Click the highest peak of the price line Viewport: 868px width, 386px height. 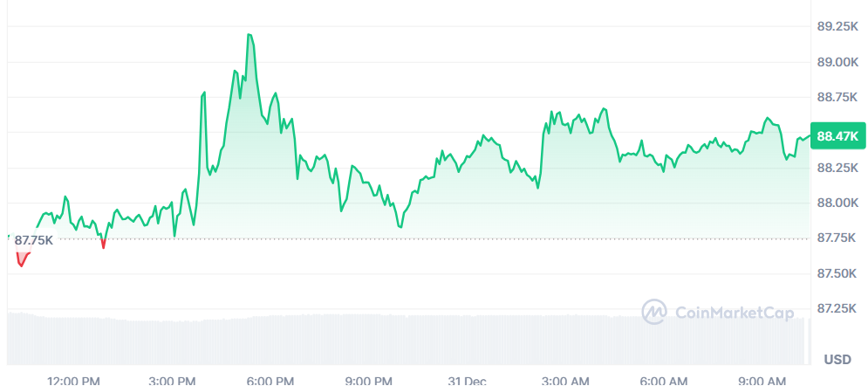click(x=249, y=35)
